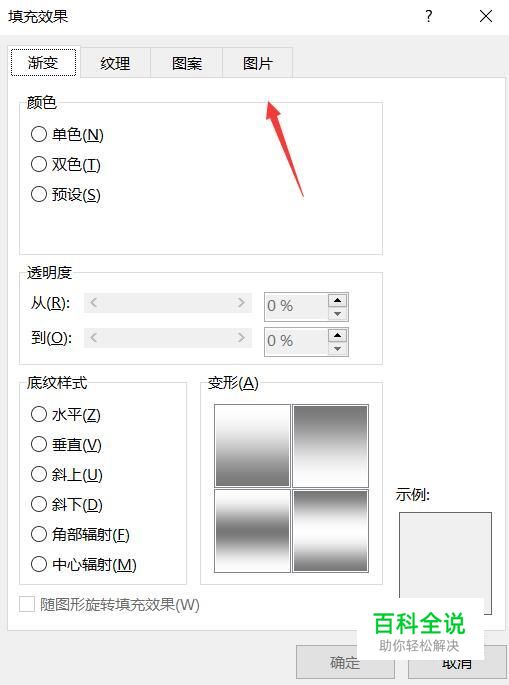
Task: Enable 随图形旋转填充效果(W) checkbox
Action: (x=27, y=605)
